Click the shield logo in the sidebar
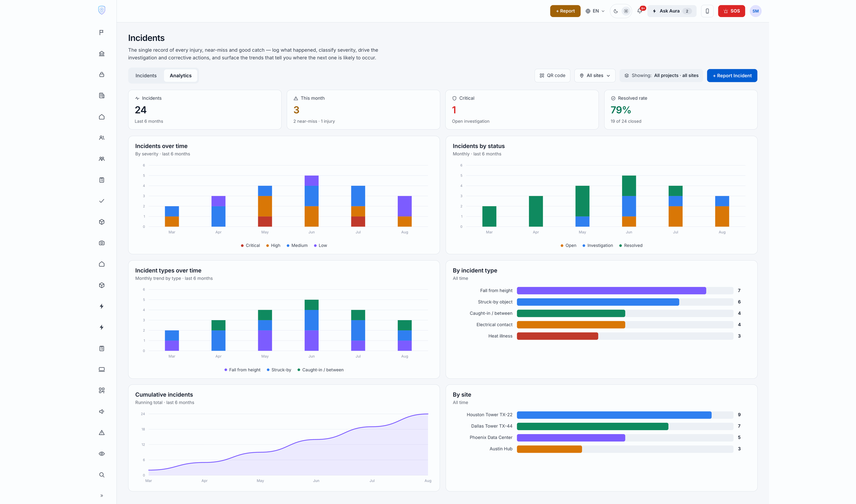Viewport: 856px width, 504px height. coord(102,10)
